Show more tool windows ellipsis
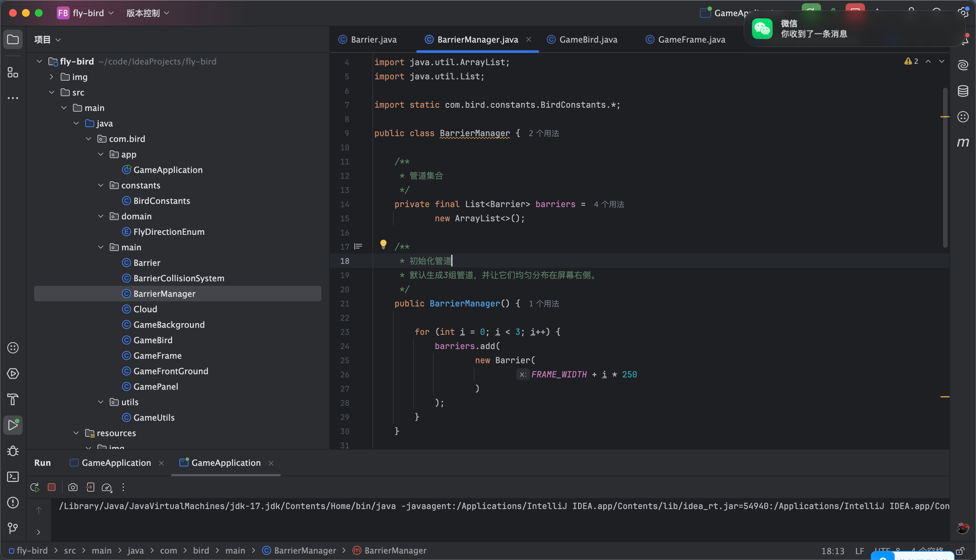This screenshot has width=976, height=560. pyautogui.click(x=13, y=98)
